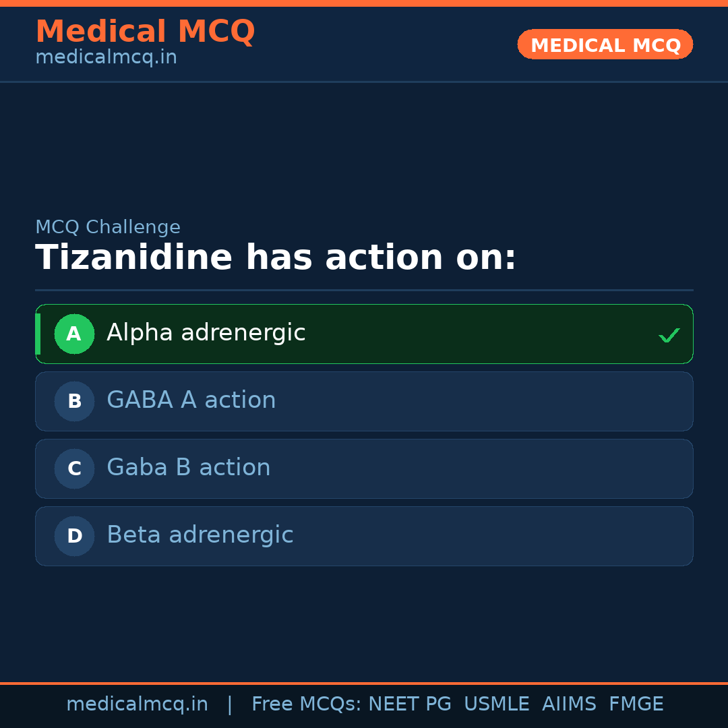Open the medicalmcq.in link in footer
This screenshot has width=728, height=728.
point(137,704)
